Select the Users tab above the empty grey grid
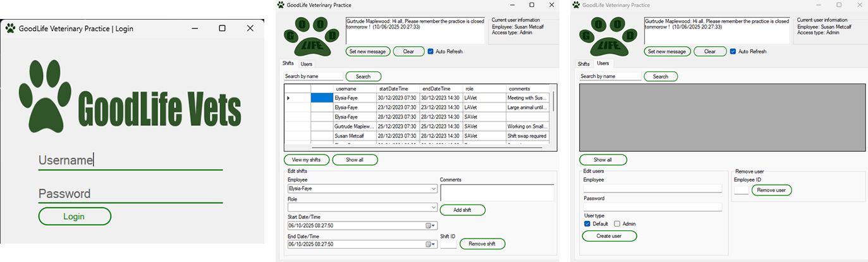The height and width of the screenshot is (262, 868). pos(602,63)
